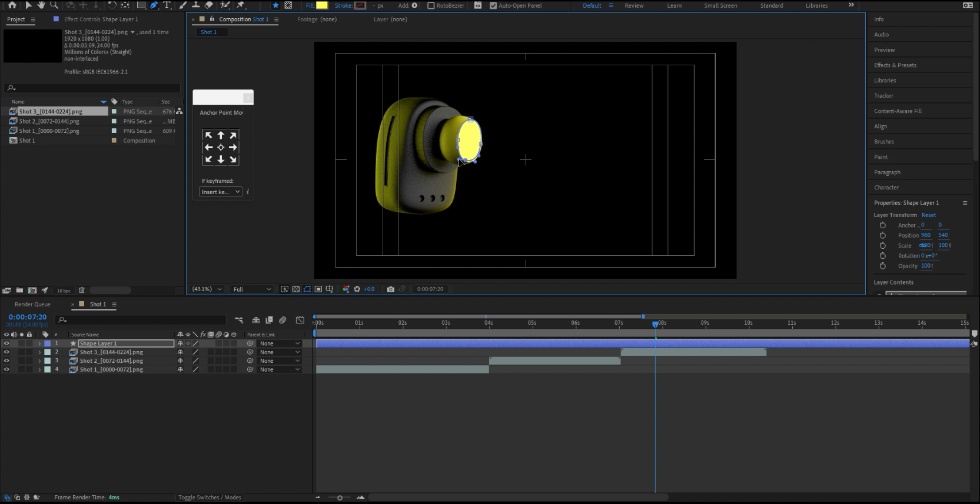Hide Shot 1_[0000-0072].png layer eye

(6, 370)
